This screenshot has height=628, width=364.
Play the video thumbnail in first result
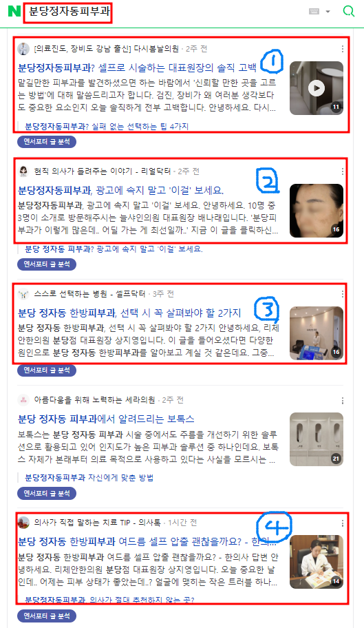[317, 88]
